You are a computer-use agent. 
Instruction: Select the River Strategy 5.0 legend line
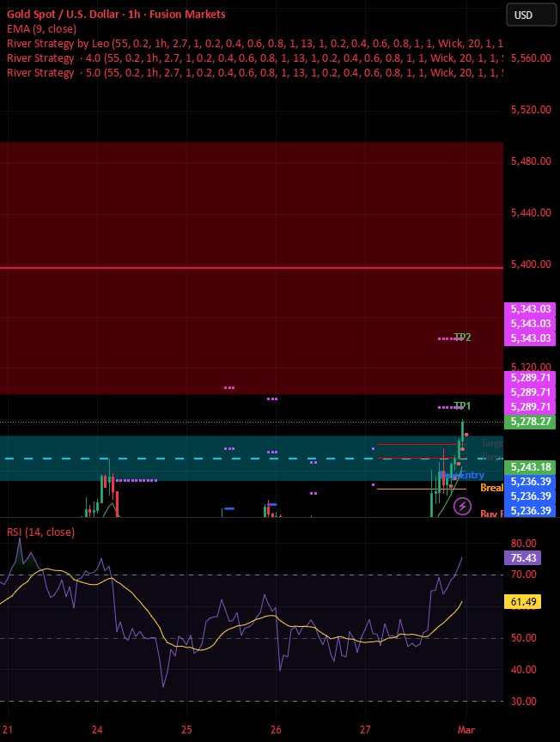tap(255, 73)
